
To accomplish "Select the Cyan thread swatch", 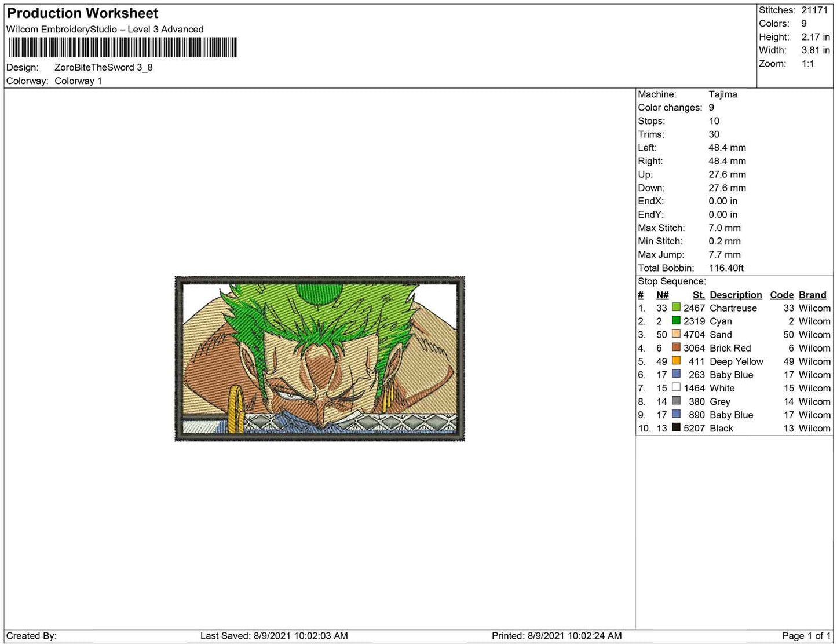I will coord(676,321).
